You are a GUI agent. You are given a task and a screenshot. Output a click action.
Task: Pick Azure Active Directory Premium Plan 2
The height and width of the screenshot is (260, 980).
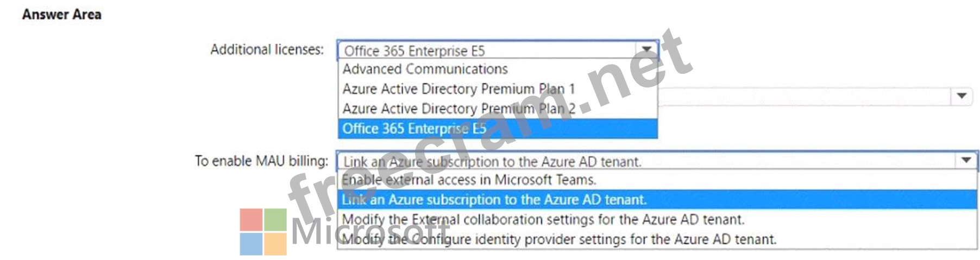click(x=458, y=109)
